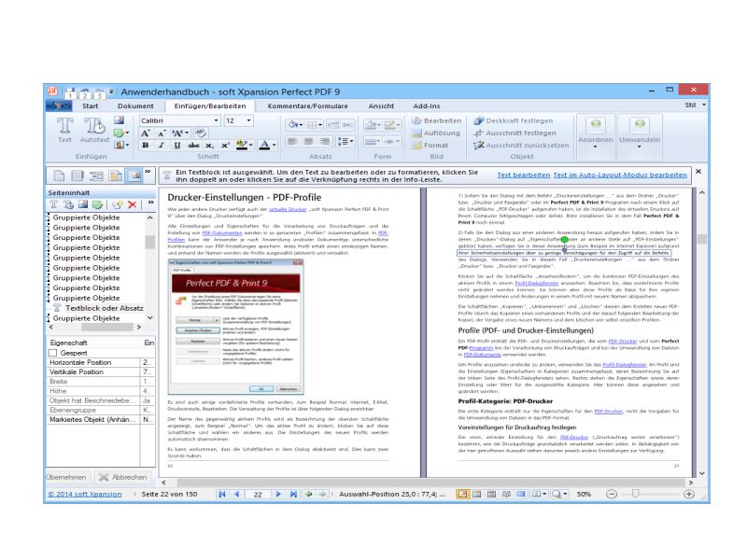Apply italic formatting
The width and height of the screenshot is (747, 560).
[x=162, y=146]
